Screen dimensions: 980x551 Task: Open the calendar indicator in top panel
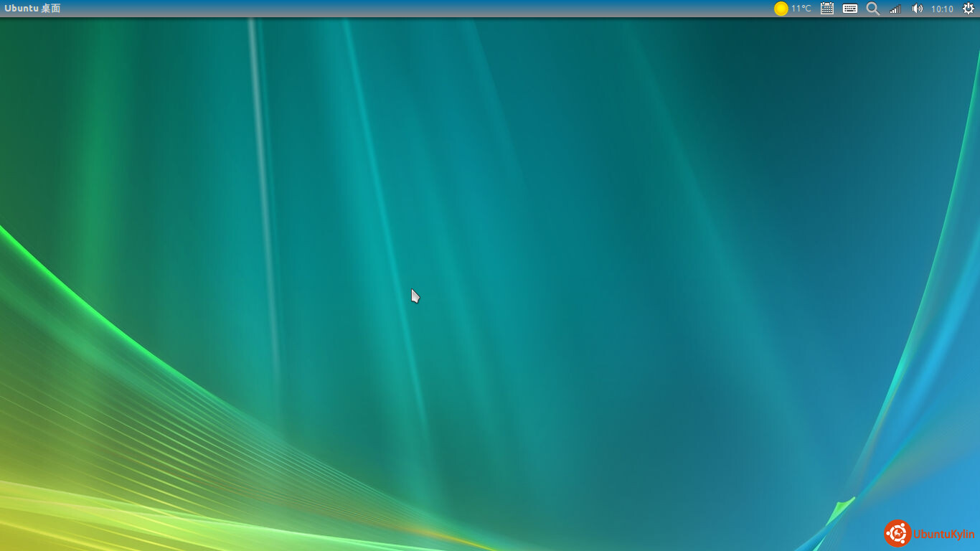pos(827,9)
